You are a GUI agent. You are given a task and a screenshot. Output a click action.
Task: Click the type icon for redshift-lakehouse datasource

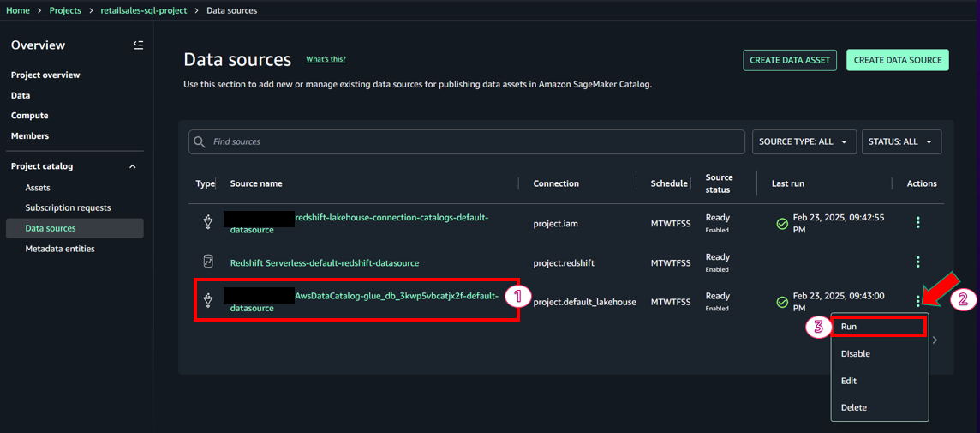pos(208,223)
